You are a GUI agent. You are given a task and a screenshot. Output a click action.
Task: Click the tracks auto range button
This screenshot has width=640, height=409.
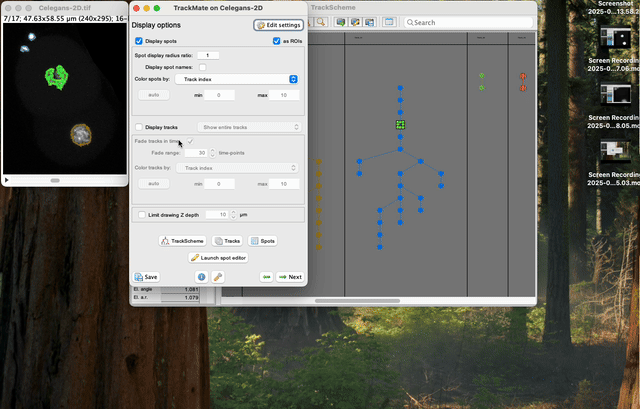pyautogui.click(x=153, y=184)
